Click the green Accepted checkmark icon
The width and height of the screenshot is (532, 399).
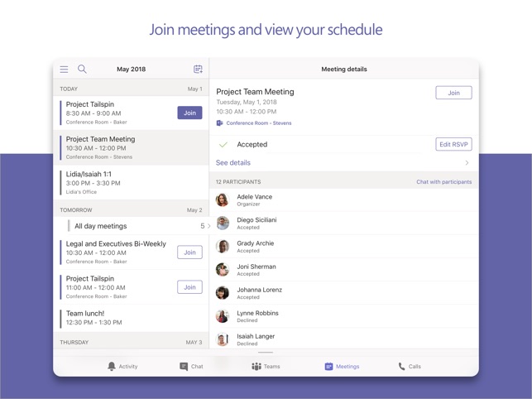223,145
